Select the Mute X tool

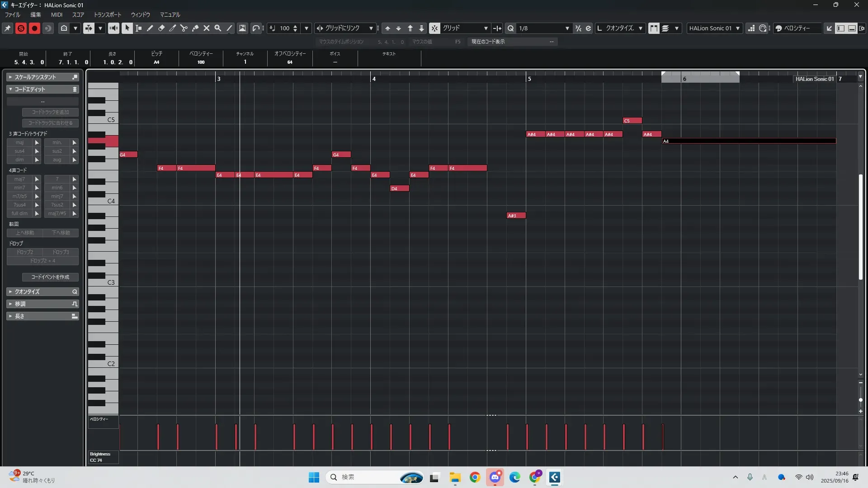[x=207, y=28]
